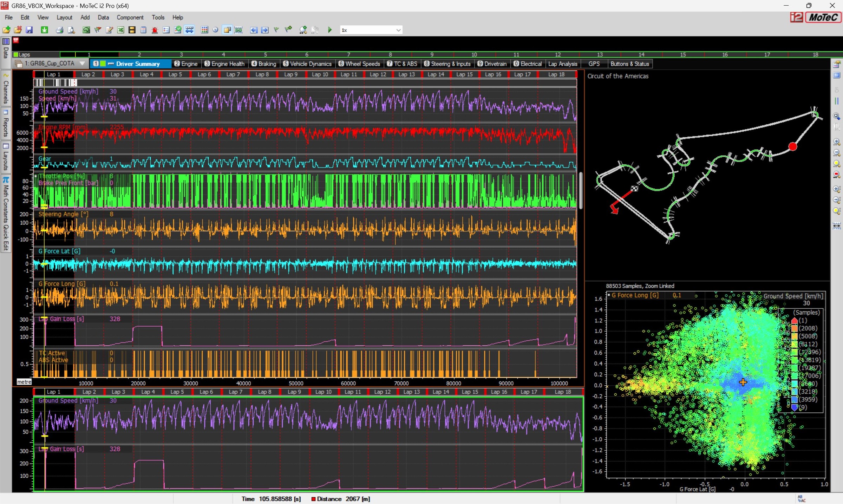843x504 pixels.
Task: Open the track editor green icon
Action: click(x=86, y=30)
